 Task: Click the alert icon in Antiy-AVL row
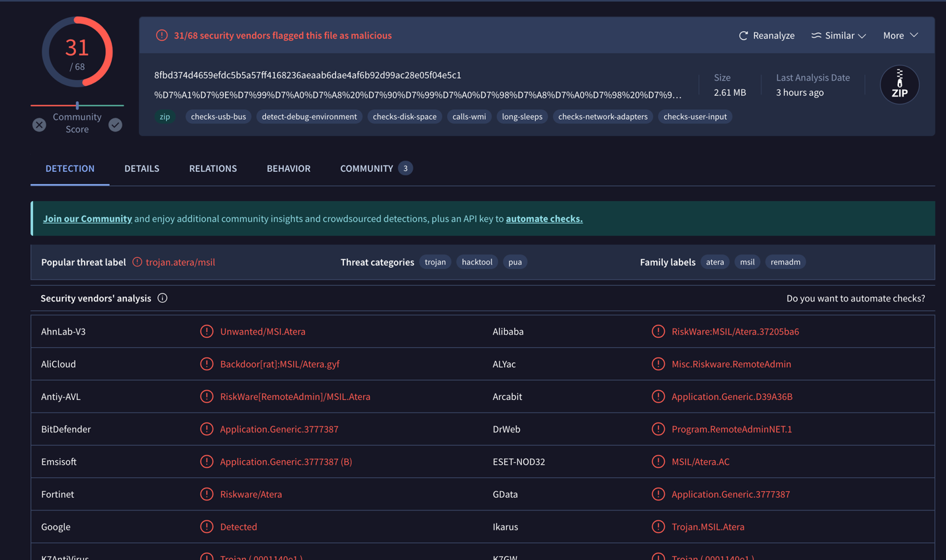(206, 397)
